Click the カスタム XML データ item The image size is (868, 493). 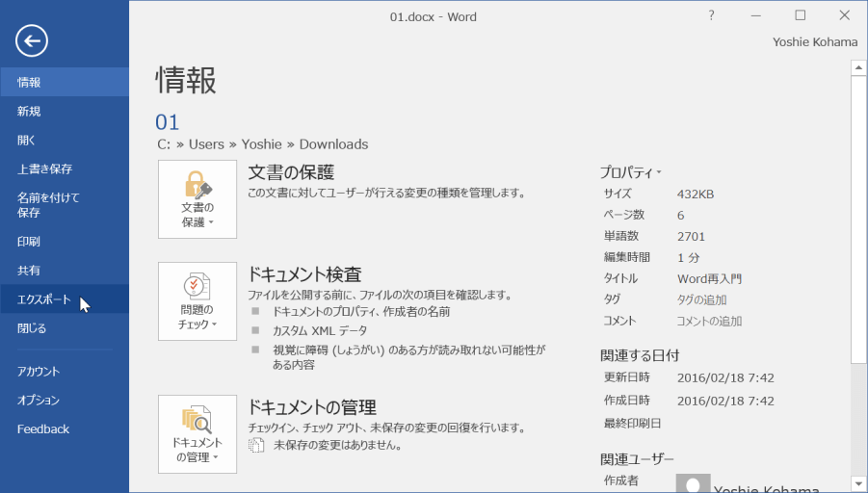320,331
